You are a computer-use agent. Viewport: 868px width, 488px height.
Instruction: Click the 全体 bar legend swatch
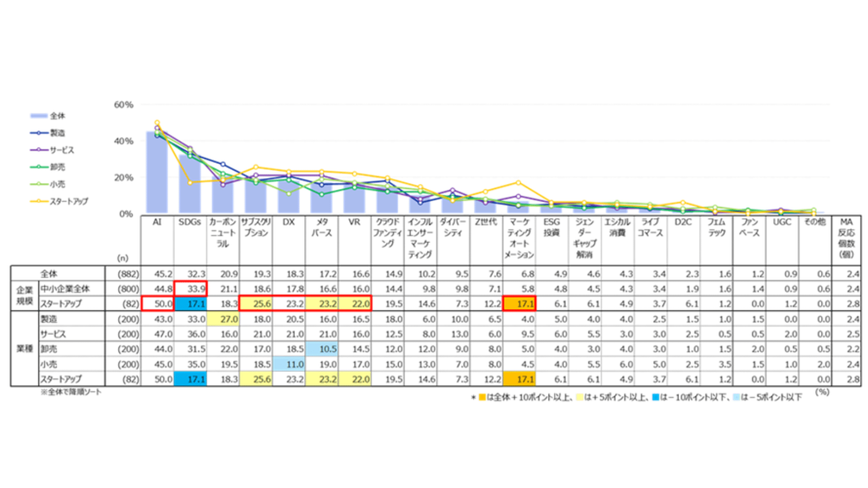click(39, 116)
